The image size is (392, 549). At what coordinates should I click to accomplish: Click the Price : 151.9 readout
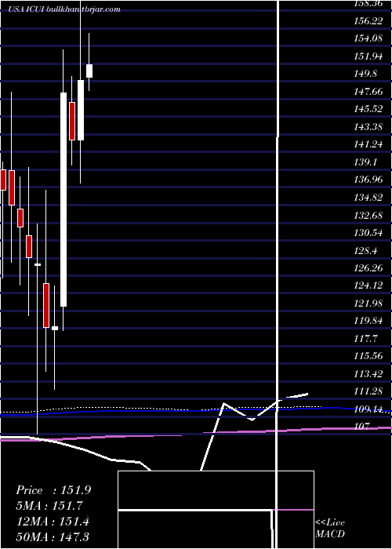[x=53, y=490]
